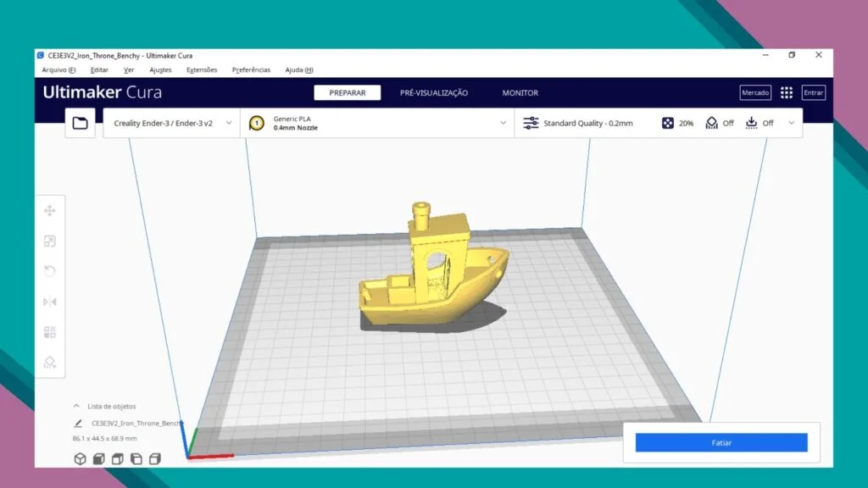868x488 pixels.
Task: Click the Cura app icon in title bar
Action: (x=41, y=55)
